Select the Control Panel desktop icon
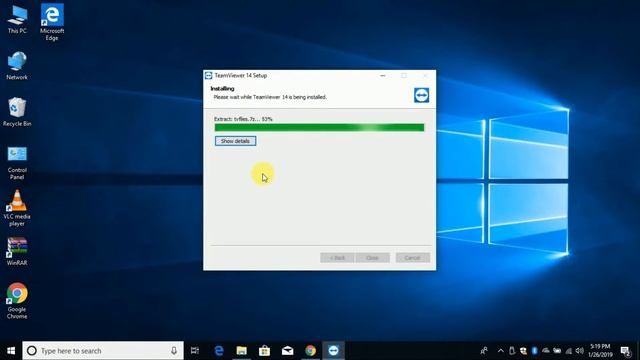Screen dimensions: 640x360 pyautogui.click(x=17, y=162)
